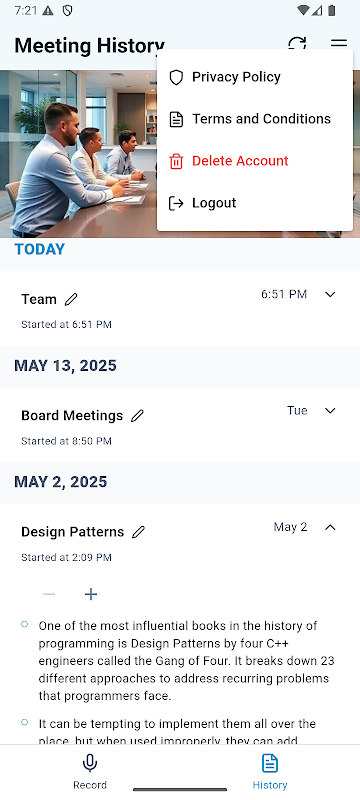Edit the Team meeting name with the pencil icon
Screen dimensions: 360x800
click(x=71, y=299)
